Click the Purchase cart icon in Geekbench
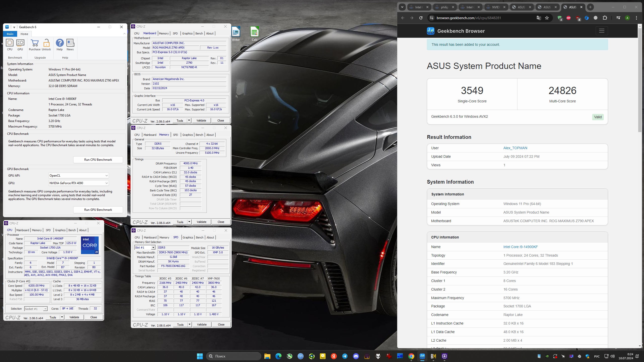The height and width of the screenshot is (362, 644). (34, 45)
